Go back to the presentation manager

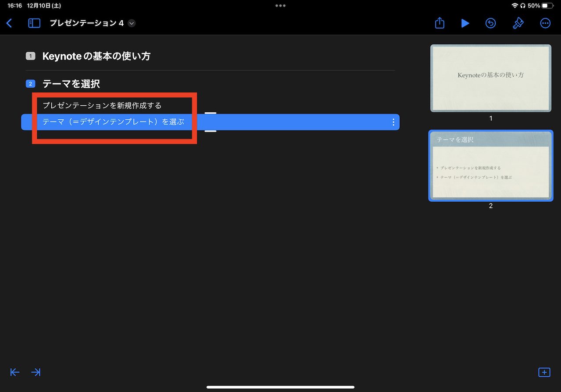[x=9, y=23]
